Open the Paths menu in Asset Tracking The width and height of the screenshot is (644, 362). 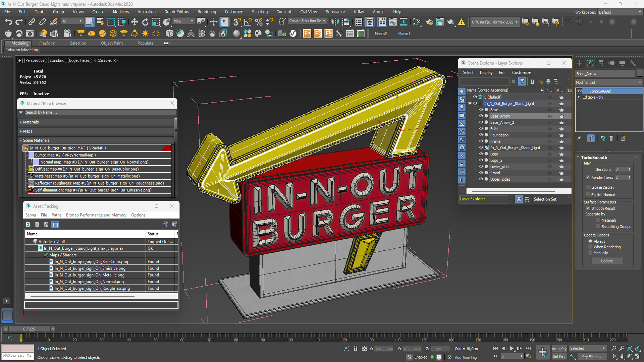pyautogui.click(x=56, y=215)
